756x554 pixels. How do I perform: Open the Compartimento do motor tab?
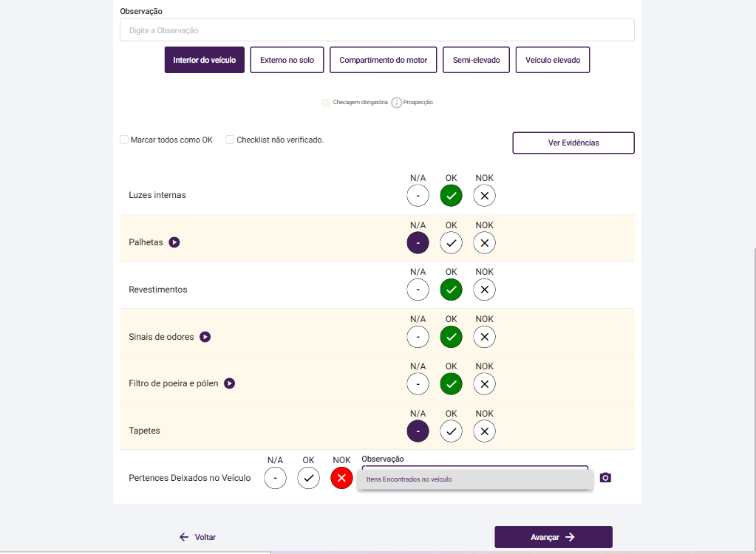click(383, 60)
